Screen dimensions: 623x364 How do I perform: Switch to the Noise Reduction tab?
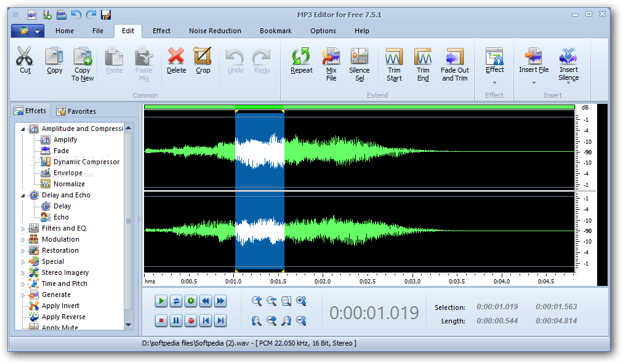tap(215, 31)
